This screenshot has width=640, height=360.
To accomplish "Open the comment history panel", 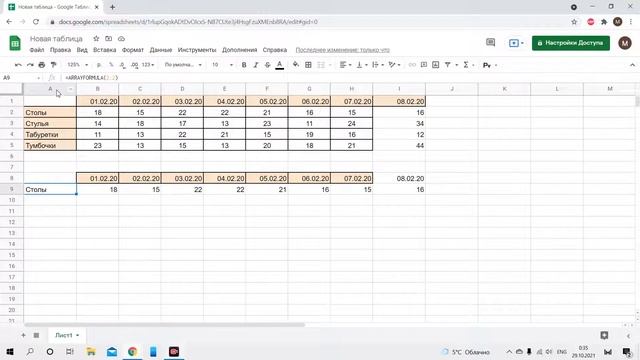I will pyautogui.click(x=490, y=42).
